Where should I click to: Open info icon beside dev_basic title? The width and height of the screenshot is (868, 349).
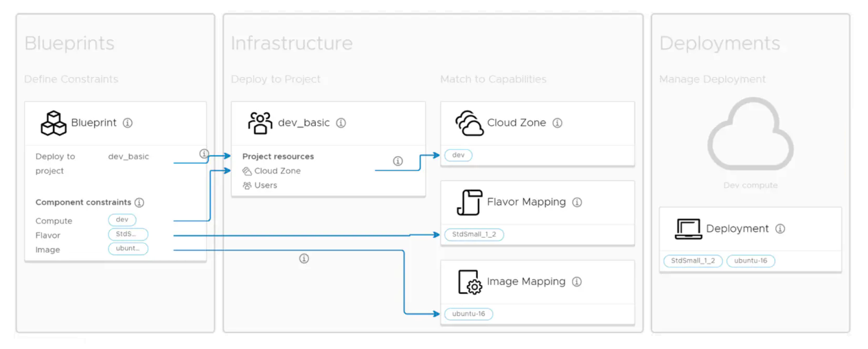tap(341, 123)
